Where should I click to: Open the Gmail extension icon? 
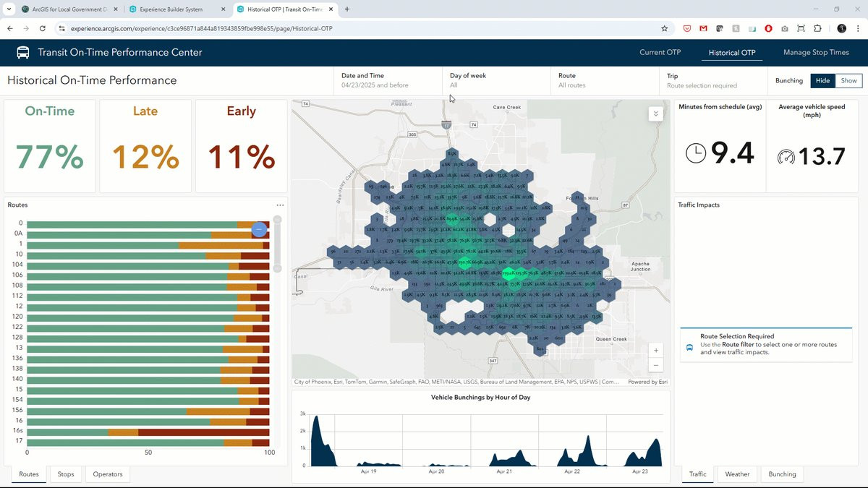[703, 28]
